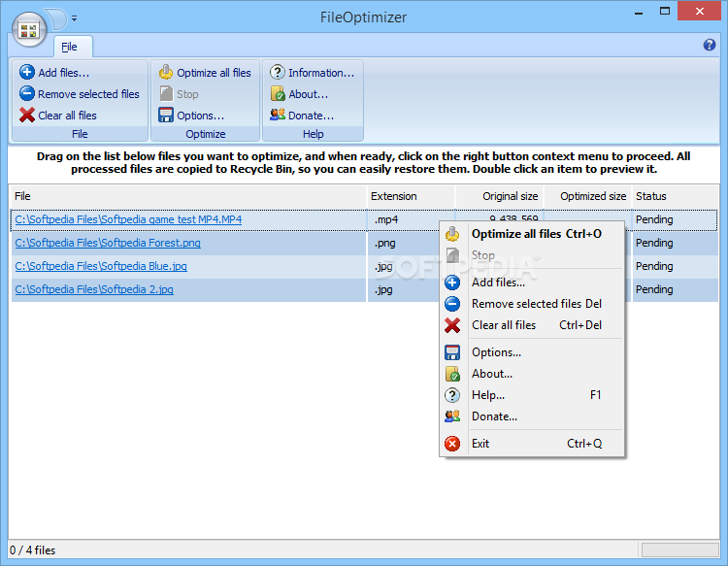
Task: Click 'Remove selected files' label in the ribbon
Action: click(x=88, y=94)
